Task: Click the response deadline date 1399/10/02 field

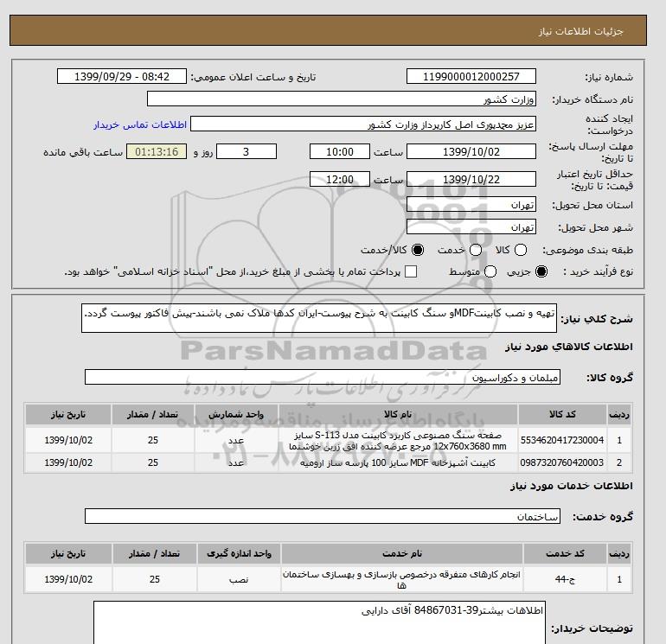Action: click(x=471, y=151)
